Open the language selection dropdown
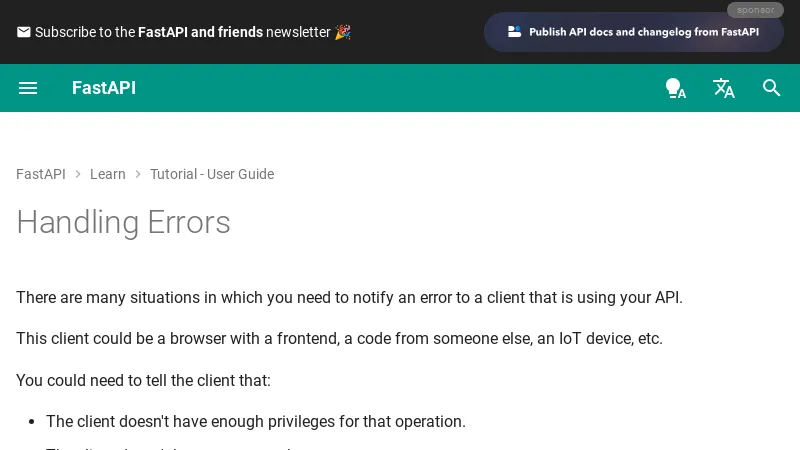This screenshot has height=450, width=800. [x=723, y=88]
